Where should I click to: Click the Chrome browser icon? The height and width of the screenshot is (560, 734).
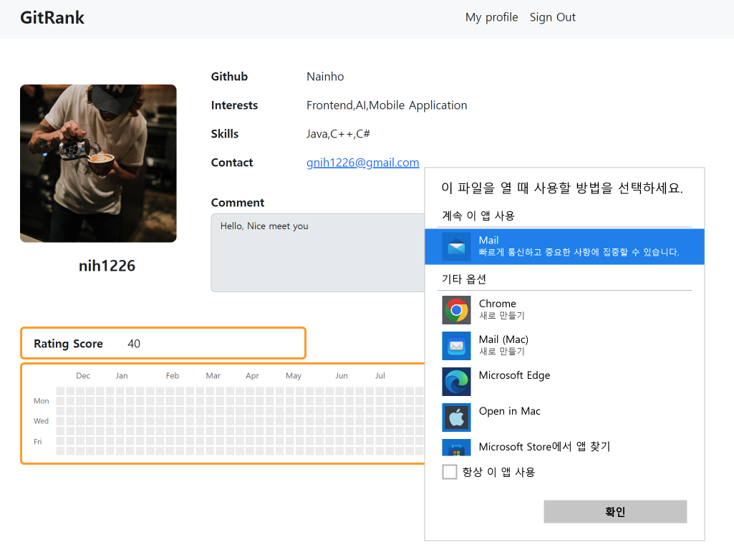pos(456,310)
